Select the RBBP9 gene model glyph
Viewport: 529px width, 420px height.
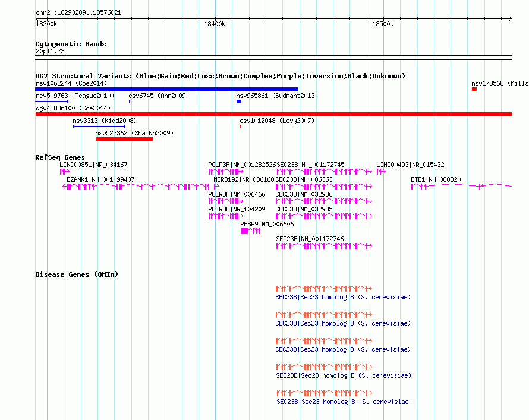[250, 231]
